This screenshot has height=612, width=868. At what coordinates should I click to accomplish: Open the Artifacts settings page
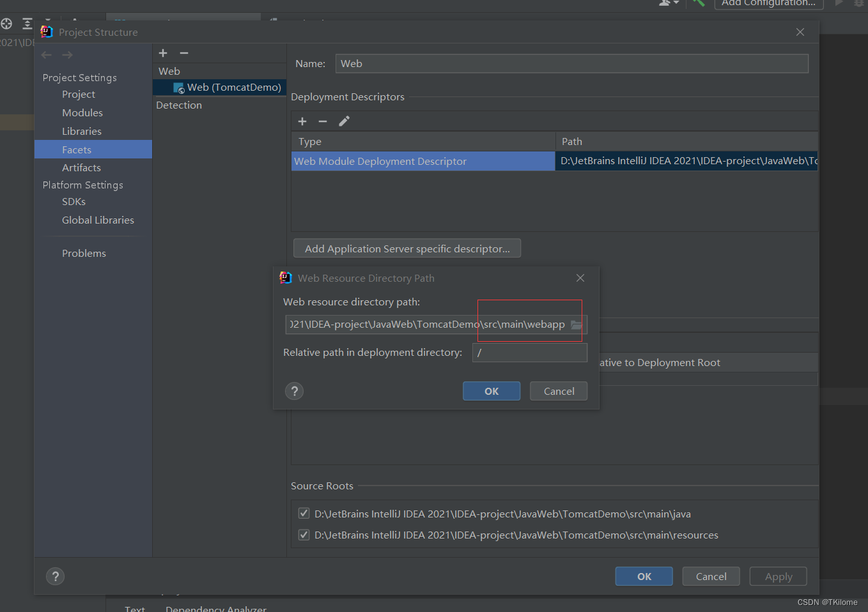[x=81, y=168]
